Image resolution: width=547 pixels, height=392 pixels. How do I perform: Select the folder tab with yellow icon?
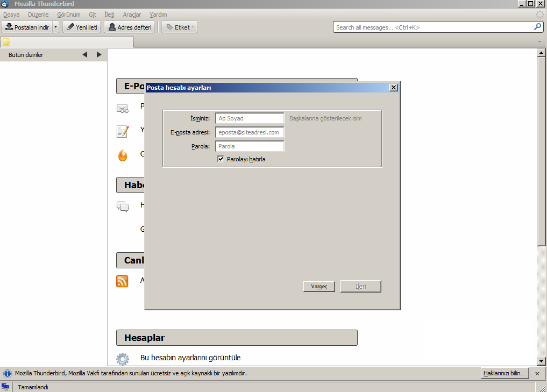(67, 42)
